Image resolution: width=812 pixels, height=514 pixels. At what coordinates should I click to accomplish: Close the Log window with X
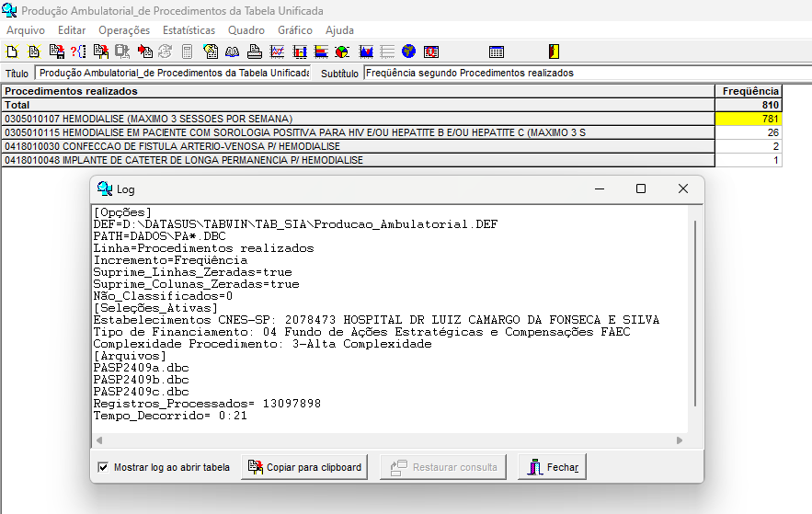click(683, 188)
